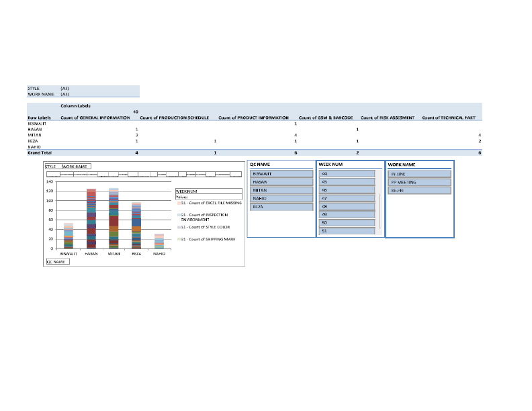532x411 pixels.
Task: Toggle MITAN in the QC NAME slicer
Action: [281, 190]
